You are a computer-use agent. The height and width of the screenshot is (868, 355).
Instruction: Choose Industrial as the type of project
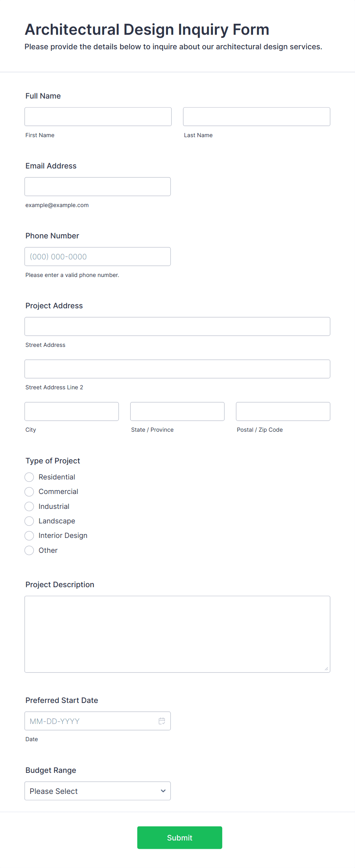coord(29,506)
